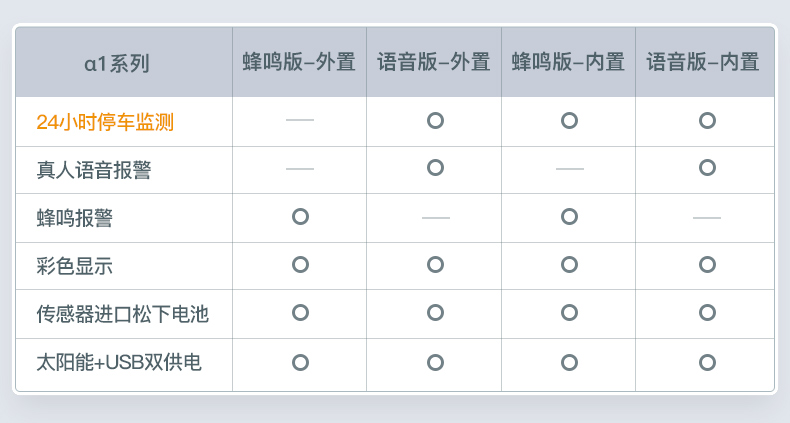Select the 蜂鸣版-内置 column header
Image resolution: width=790 pixels, height=423 pixels.
point(568,62)
